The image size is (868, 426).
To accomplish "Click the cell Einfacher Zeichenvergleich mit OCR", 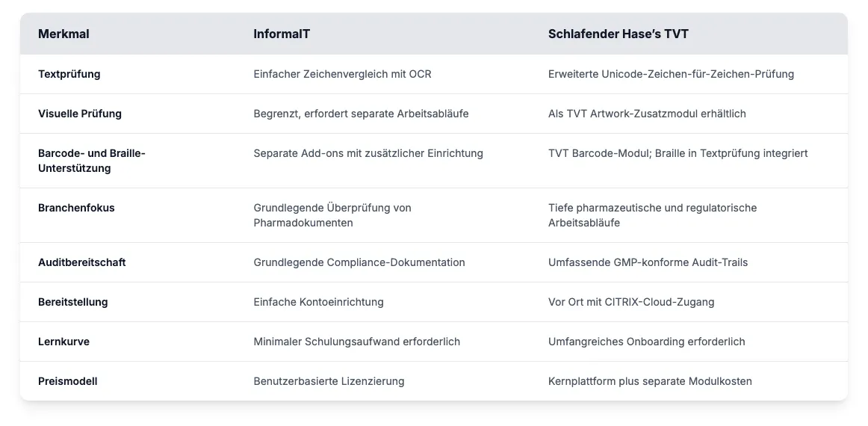I will point(342,74).
